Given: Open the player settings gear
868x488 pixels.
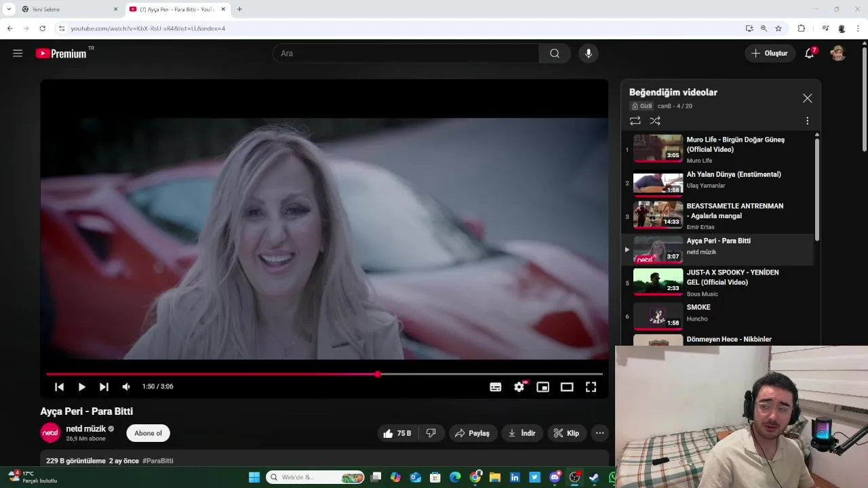Looking at the screenshot, I should pos(519,387).
